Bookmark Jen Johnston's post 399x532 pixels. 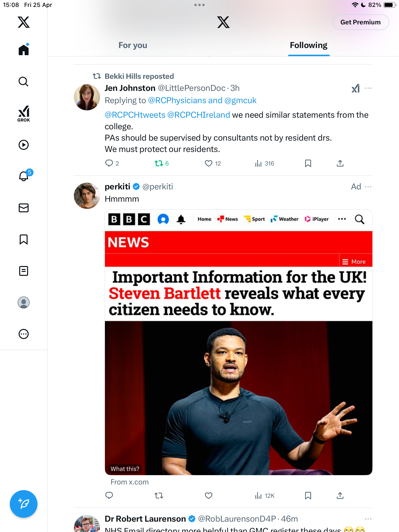pyautogui.click(x=308, y=163)
